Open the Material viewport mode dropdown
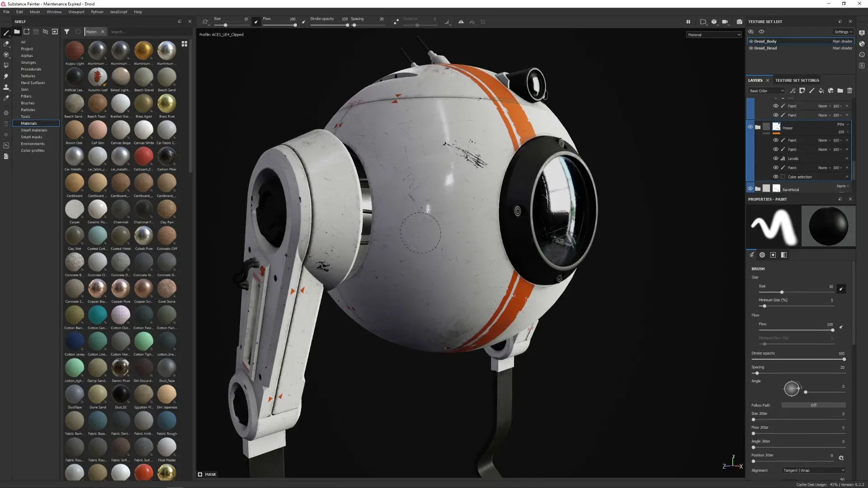 (714, 35)
